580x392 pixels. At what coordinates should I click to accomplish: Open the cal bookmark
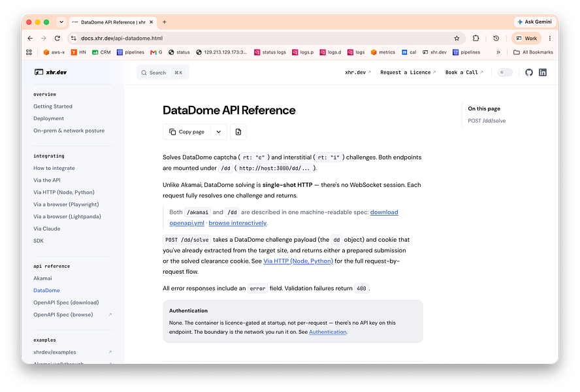409,52
